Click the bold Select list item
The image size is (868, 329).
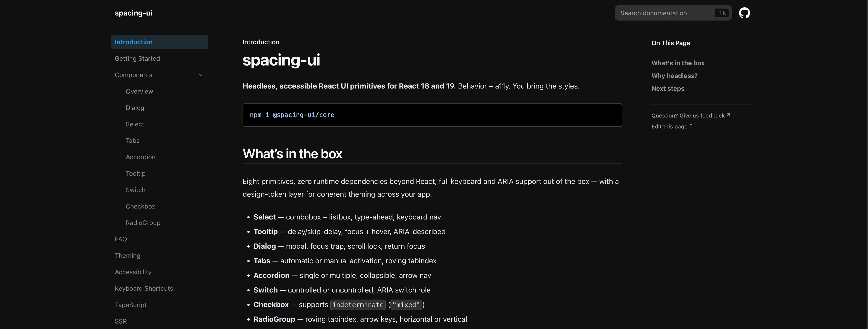264,217
